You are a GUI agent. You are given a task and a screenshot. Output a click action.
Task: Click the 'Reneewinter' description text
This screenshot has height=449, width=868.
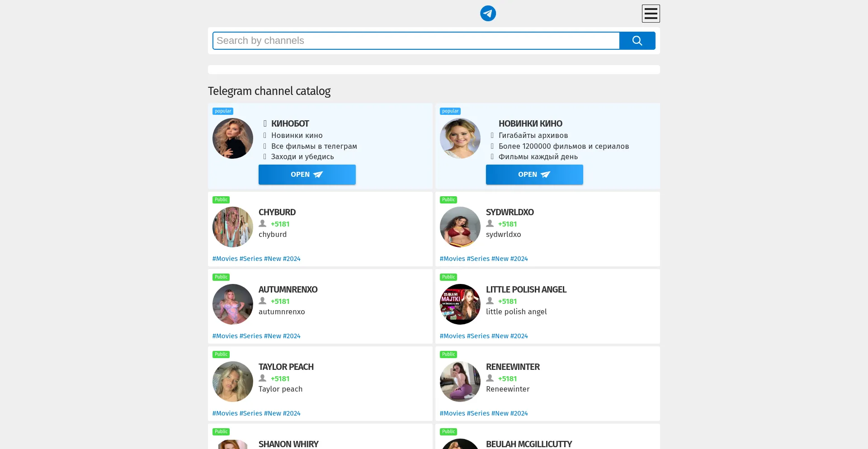(508, 389)
